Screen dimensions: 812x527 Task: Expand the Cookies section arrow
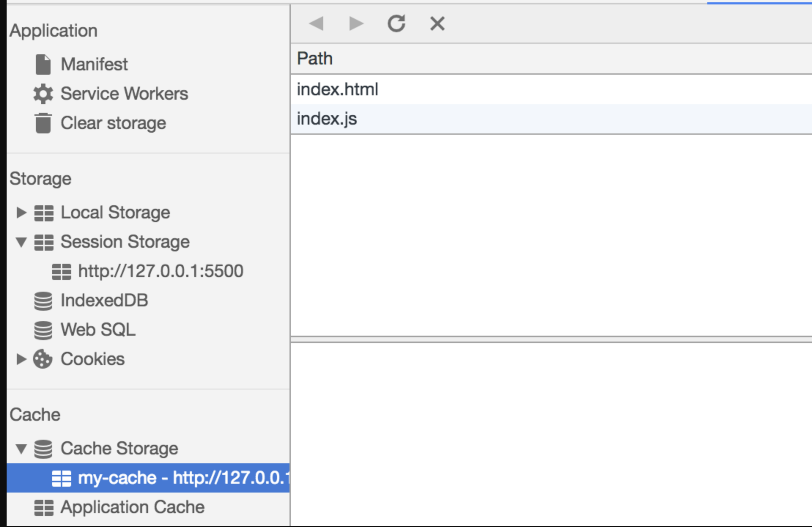(21, 359)
